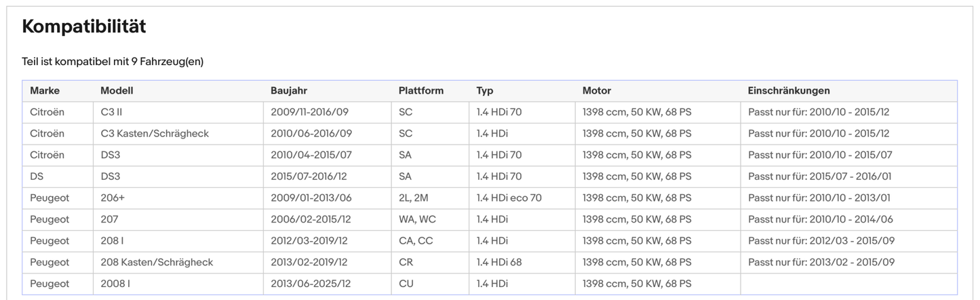
Task: Click the Plattform column header
Action: coord(421,91)
